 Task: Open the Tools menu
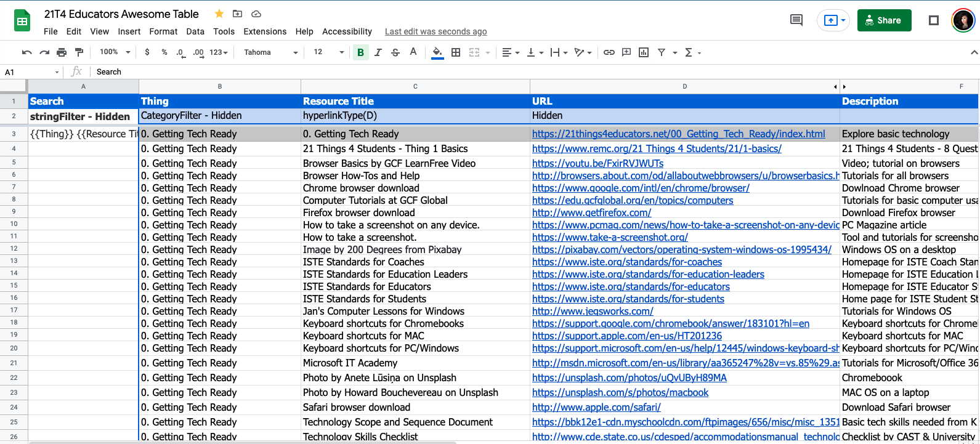[224, 31]
